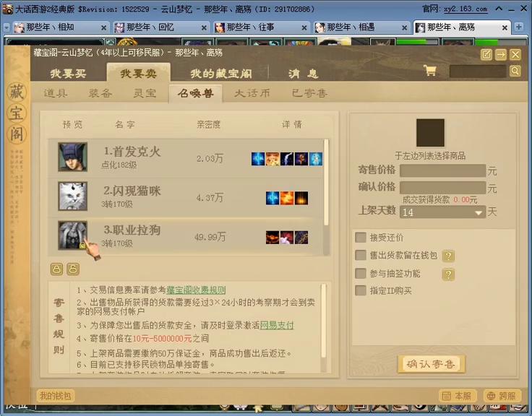
Task: Open official site link xy2.163.com
Action: (465, 9)
